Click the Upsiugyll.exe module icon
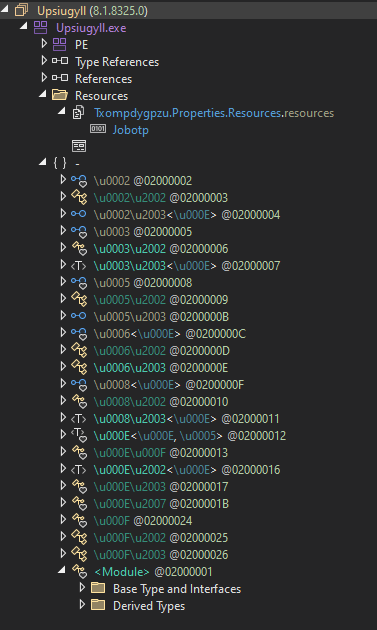The width and height of the screenshot is (377, 630). coord(41,27)
